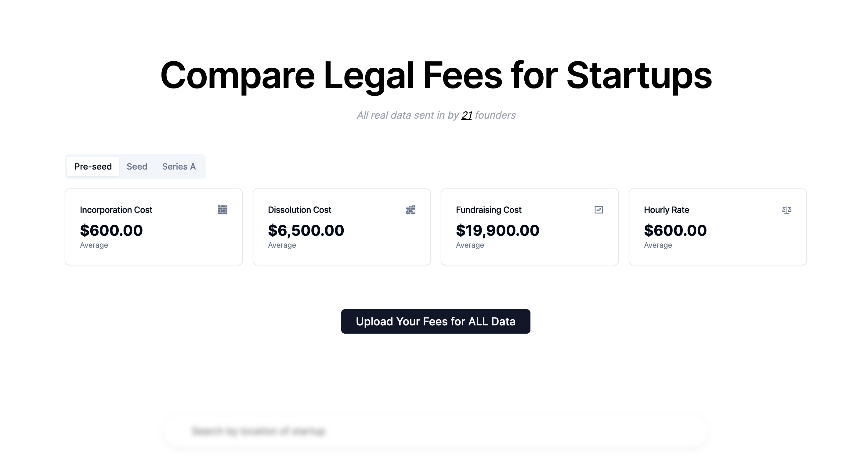868x455 pixels.
Task: Select the Incorporation Cost card
Action: (x=154, y=226)
